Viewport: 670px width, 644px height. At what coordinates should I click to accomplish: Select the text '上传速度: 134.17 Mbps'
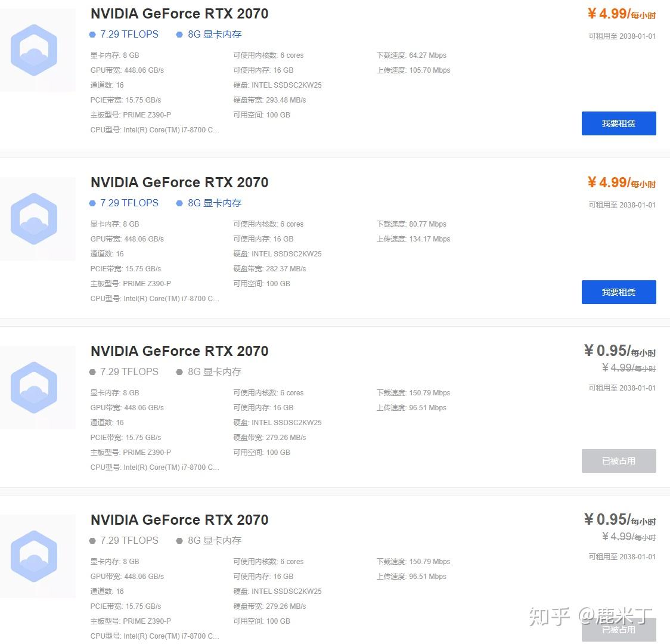tap(413, 239)
